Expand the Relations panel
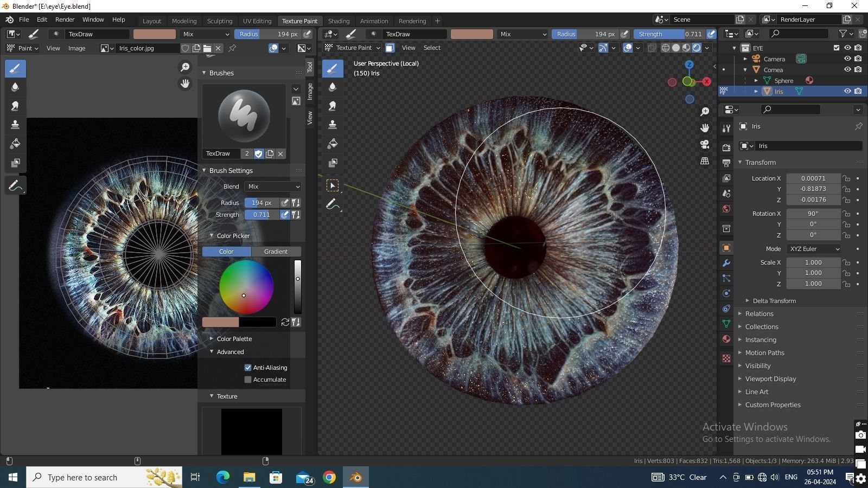Screen dimensions: 868x488 tap(759, 314)
